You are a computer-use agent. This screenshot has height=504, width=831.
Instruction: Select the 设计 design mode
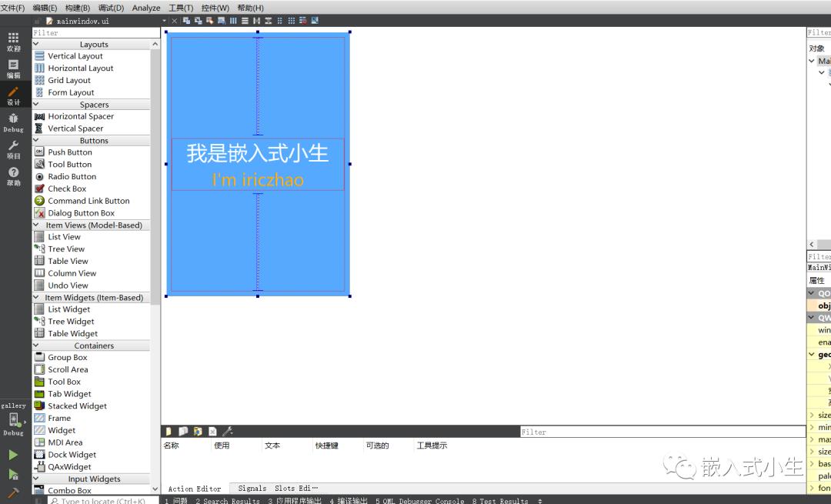coord(13,96)
